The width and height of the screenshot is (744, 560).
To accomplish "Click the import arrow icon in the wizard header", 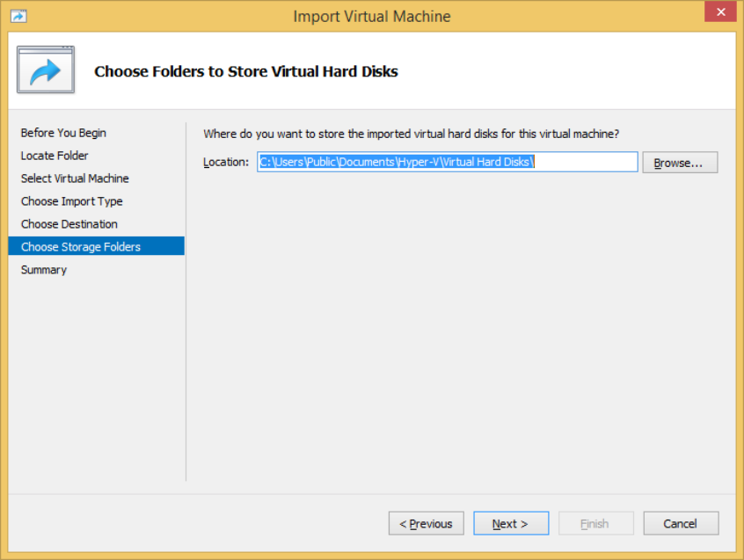I will click(x=45, y=69).
